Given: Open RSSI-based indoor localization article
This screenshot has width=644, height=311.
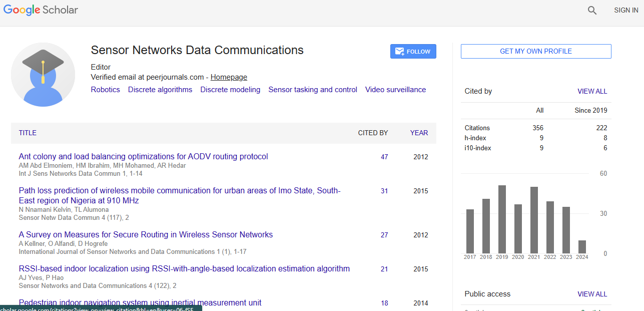Looking at the screenshot, I should click(x=184, y=269).
